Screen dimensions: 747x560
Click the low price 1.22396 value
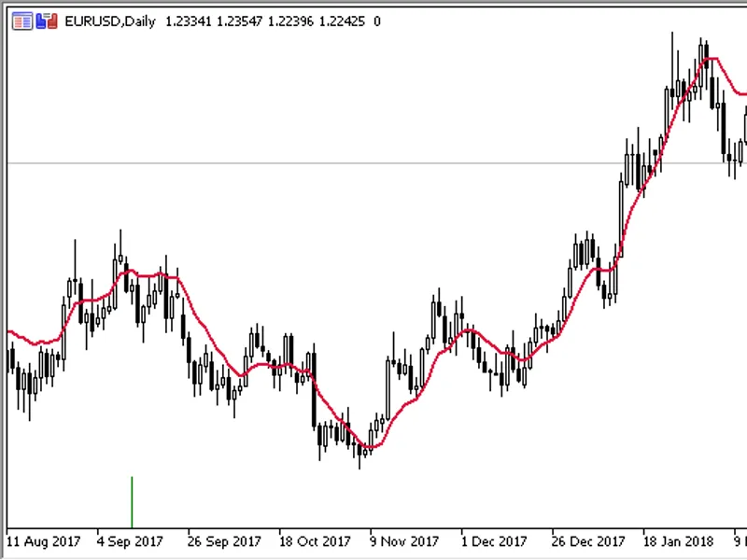290,21
